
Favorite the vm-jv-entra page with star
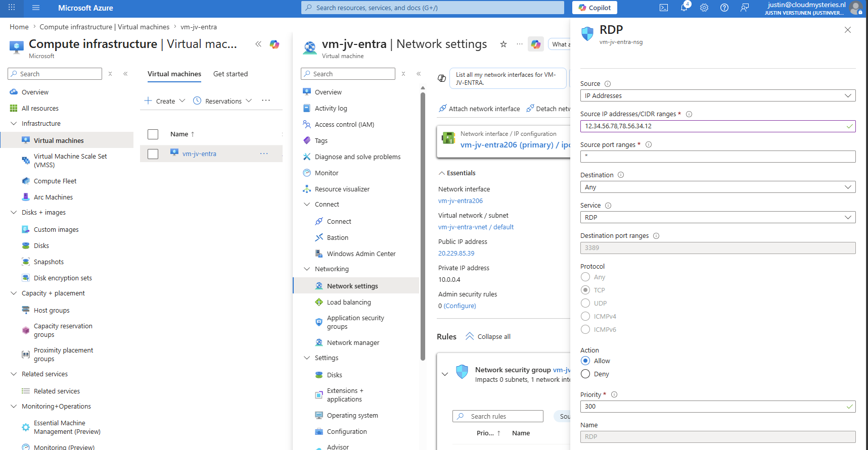(504, 44)
